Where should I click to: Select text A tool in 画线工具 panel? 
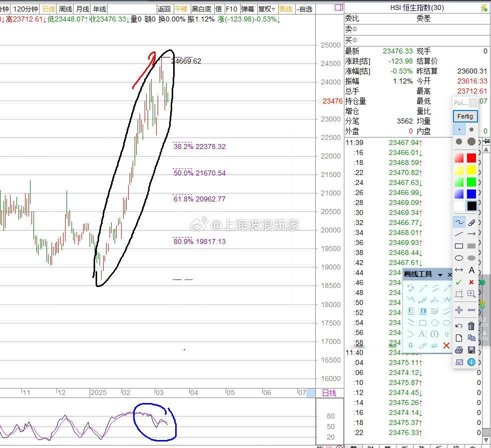pos(422,334)
